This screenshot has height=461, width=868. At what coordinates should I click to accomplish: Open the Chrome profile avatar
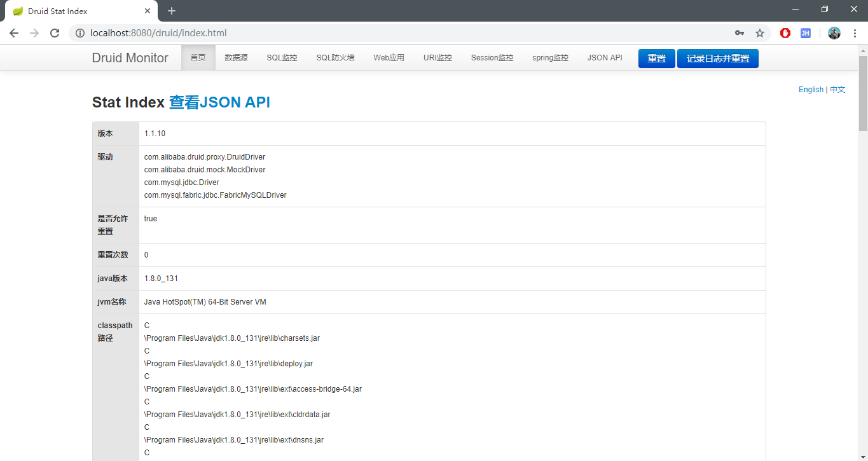point(834,33)
